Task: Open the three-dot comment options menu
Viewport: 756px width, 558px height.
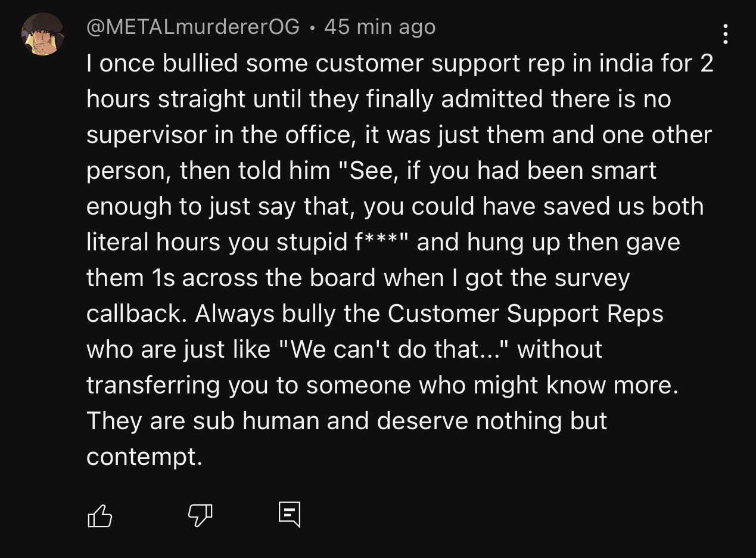Action: [x=725, y=34]
